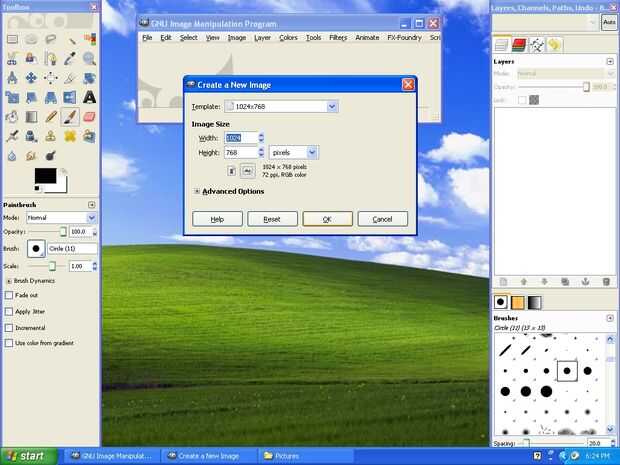Select the Move tool
620x465 pixels.
click(x=31, y=78)
